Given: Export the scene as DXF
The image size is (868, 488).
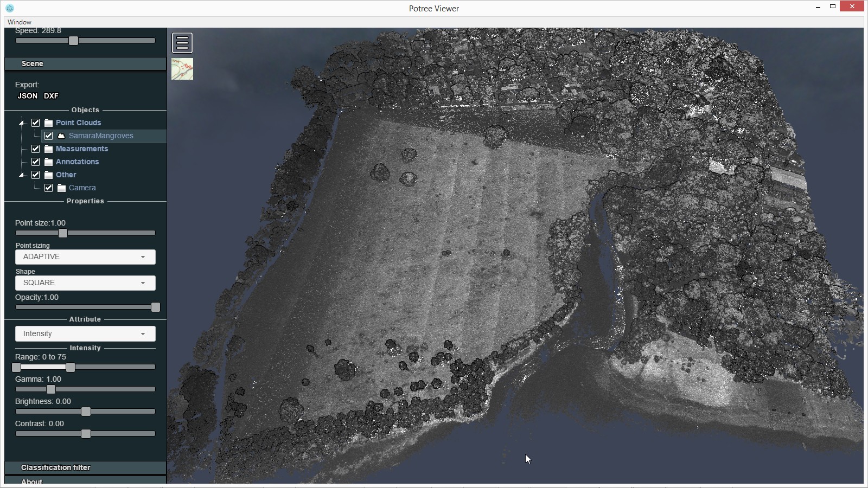Looking at the screenshot, I should 51,96.
